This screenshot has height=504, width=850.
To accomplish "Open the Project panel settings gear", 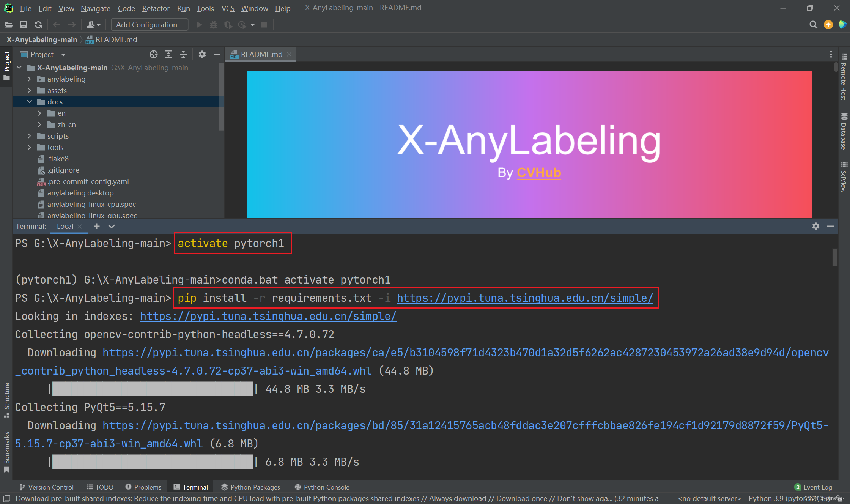I will 202,54.
